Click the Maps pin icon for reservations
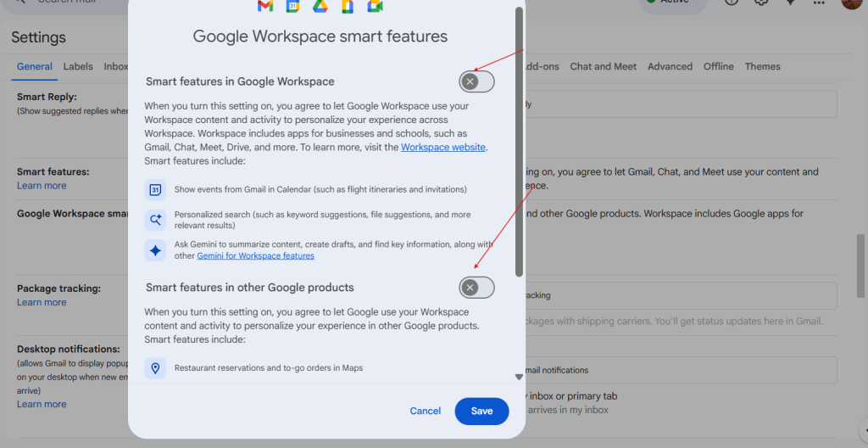Screen dimensions: 868x448 [x=155, y=368]
